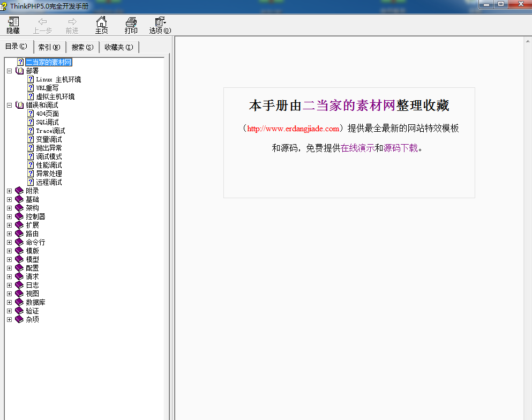Open the 选项 options icon
532x420 pixels.
160,22
